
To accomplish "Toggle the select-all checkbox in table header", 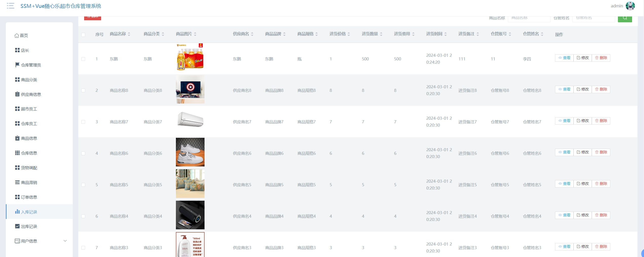I will pos(83,35).
